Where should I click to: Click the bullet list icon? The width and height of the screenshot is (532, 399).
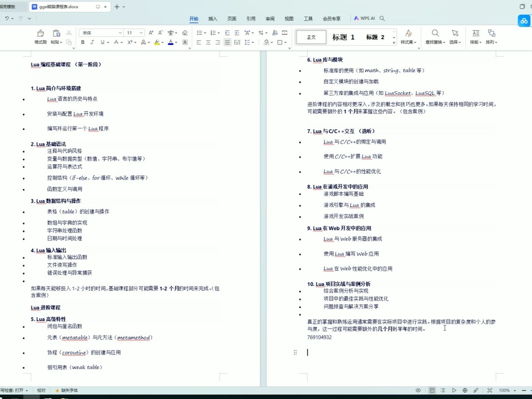click(199, 33)
